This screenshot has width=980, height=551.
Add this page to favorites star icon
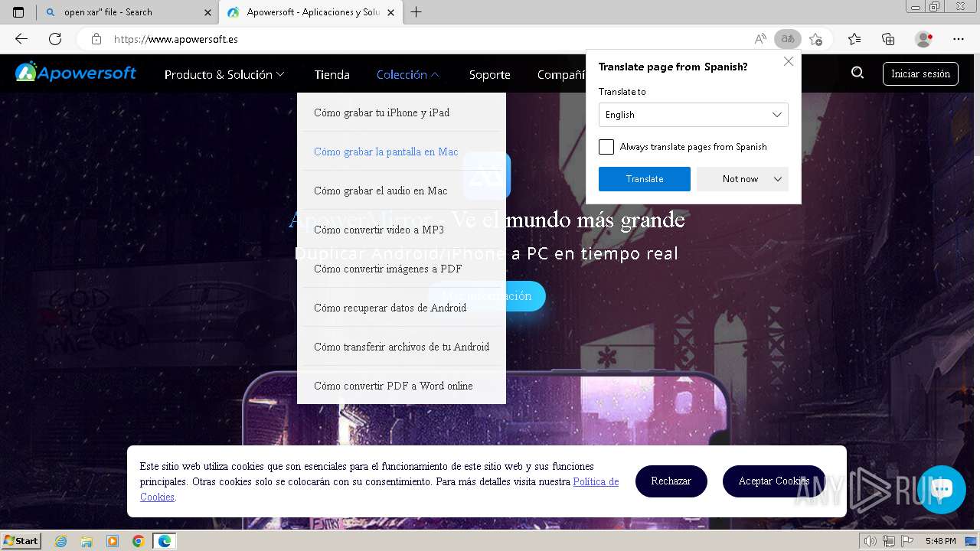pos(815,39)
